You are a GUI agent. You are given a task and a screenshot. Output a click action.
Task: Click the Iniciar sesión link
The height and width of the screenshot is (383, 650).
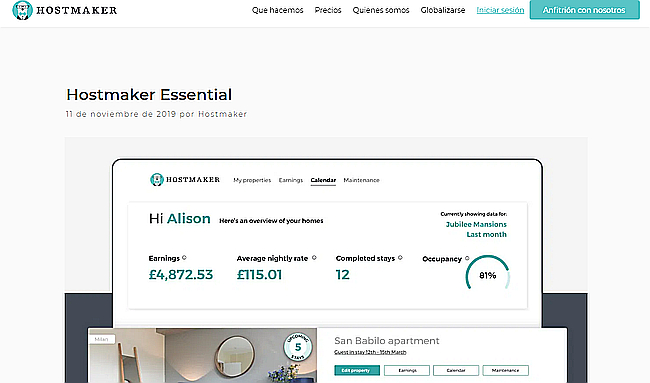(x=500, y=10)
